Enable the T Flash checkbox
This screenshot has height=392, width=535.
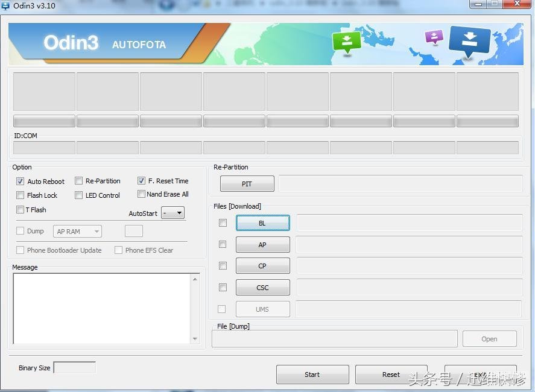[20, 209]
